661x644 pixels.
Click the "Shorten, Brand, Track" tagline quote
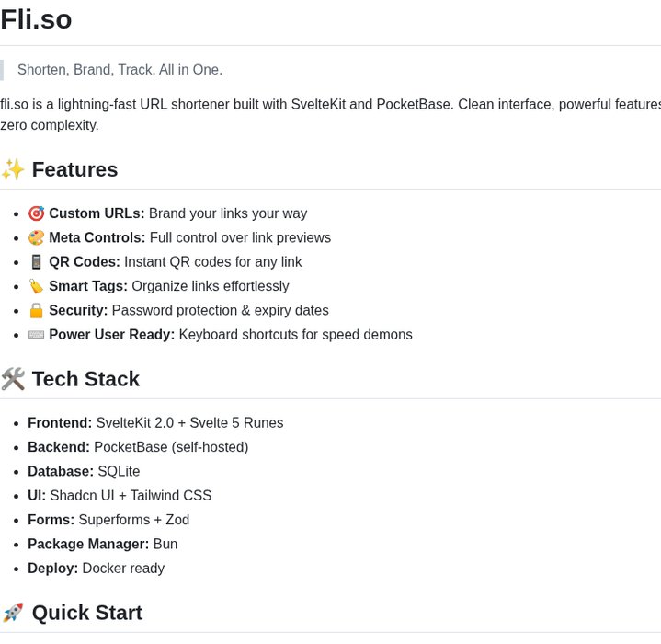120,70
